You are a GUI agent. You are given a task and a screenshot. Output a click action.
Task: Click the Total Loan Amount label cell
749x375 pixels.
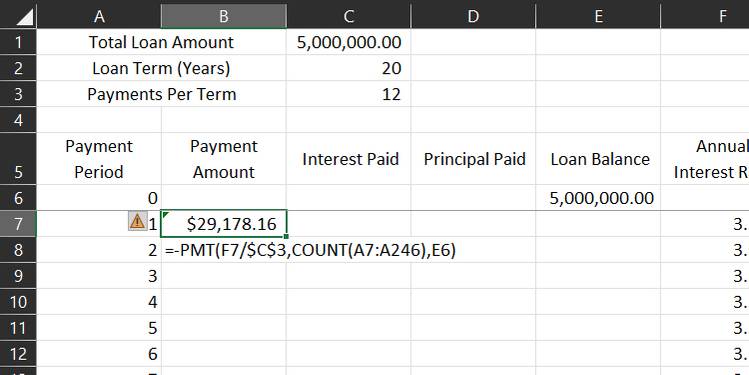click(x=161, y=42)
